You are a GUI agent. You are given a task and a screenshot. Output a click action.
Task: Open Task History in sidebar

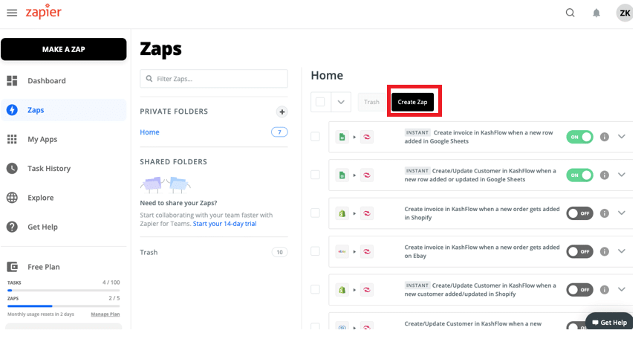[x=48, y=169]
